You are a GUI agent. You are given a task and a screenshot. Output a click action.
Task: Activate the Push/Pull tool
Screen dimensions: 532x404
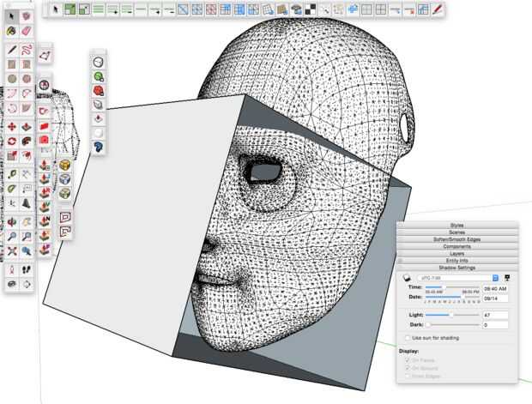[27, 127]
